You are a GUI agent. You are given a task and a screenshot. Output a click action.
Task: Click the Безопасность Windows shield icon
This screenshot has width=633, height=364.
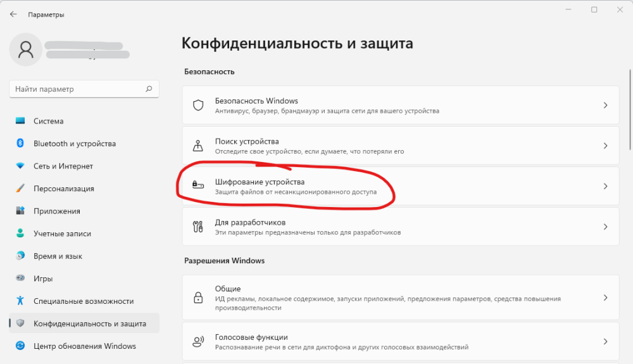(197, 105)
